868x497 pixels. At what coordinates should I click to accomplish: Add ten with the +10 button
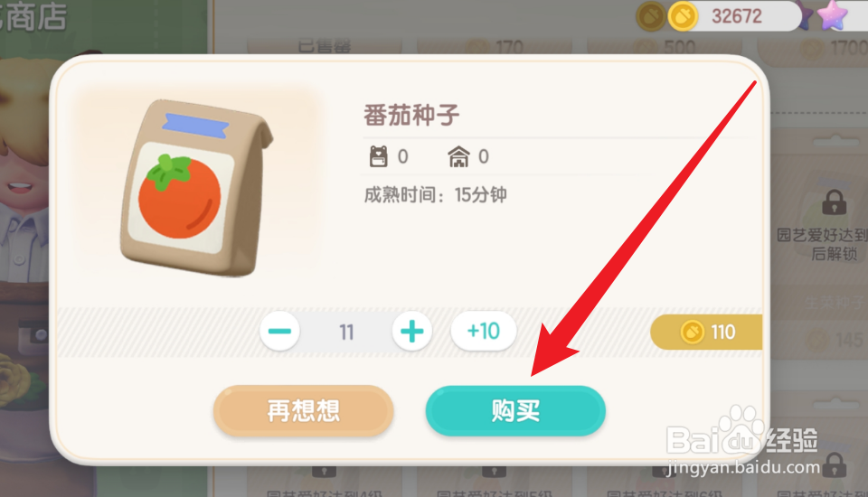tap(483, 332)
